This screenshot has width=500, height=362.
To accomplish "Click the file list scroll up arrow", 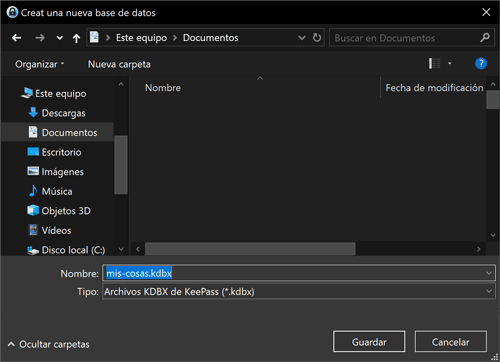I will click(x=493, y=84).
